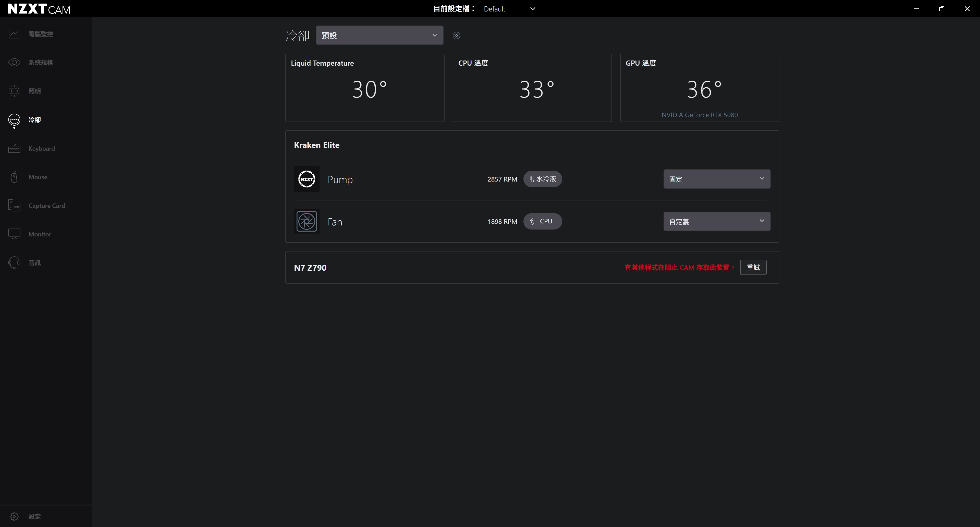Click the Pump 水冷液 sensor pill

click(543, 179)
